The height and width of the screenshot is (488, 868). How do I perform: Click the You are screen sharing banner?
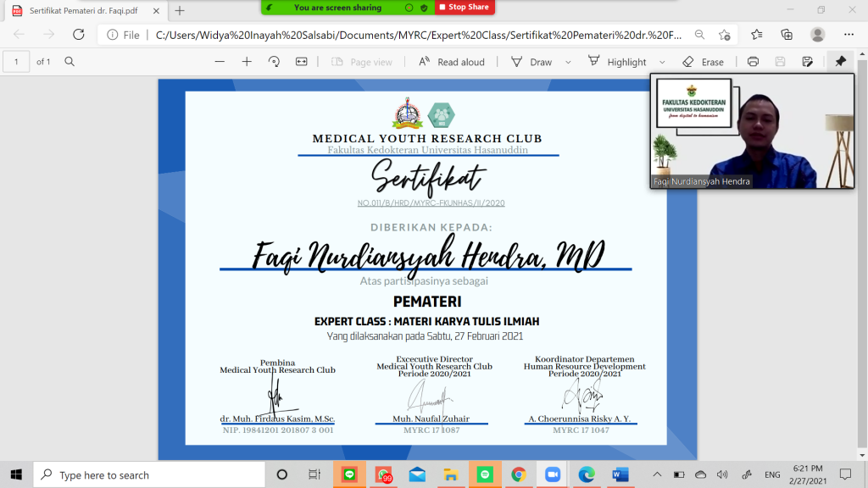337,7
